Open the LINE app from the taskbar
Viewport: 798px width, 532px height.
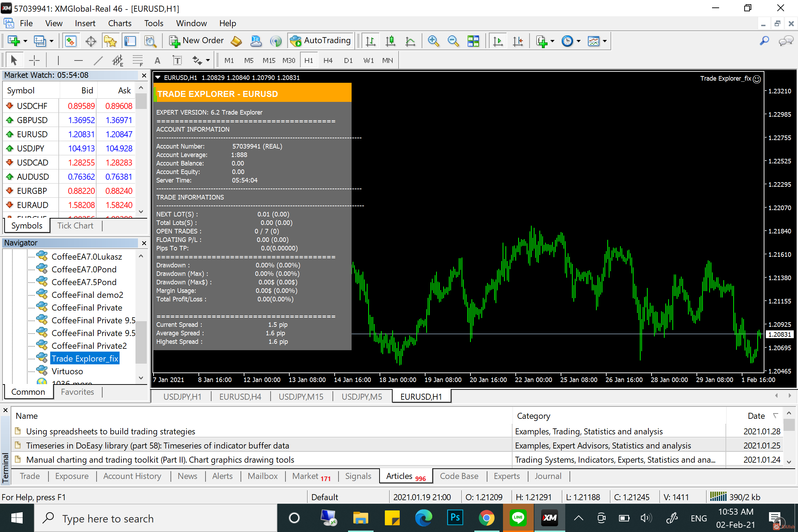(518, 518)
